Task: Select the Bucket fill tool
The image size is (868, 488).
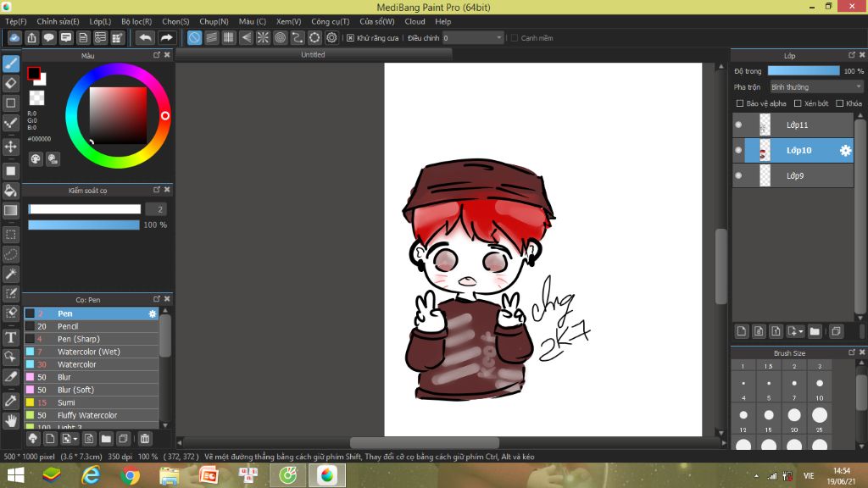Action: [11, 191]
